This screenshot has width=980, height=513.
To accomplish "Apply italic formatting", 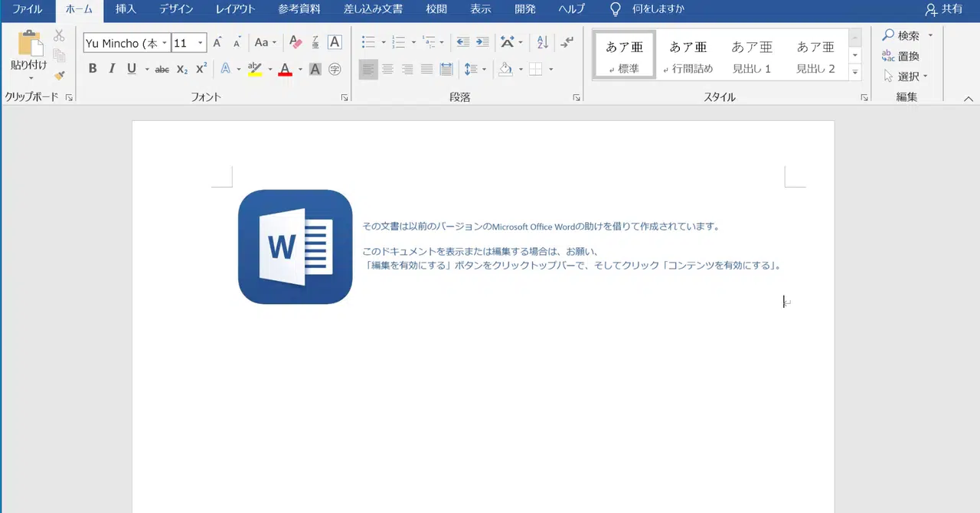I will pyautogui.click(x=112, y=69).
